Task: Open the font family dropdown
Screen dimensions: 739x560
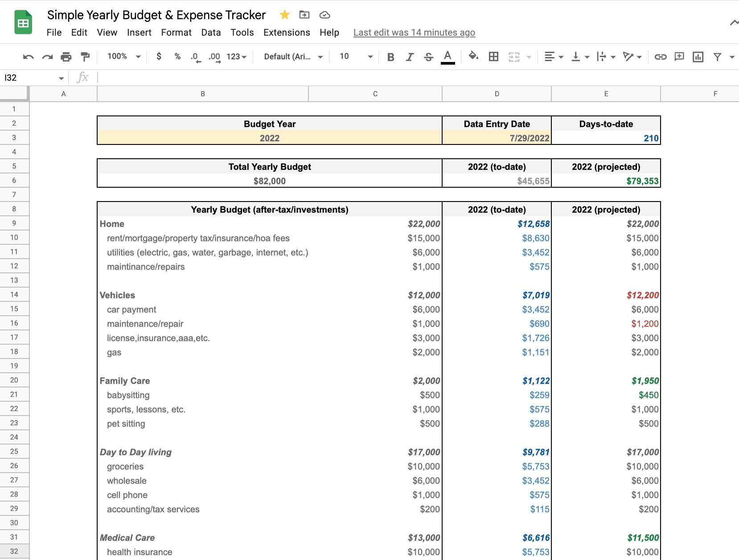Action: point(293,57)
